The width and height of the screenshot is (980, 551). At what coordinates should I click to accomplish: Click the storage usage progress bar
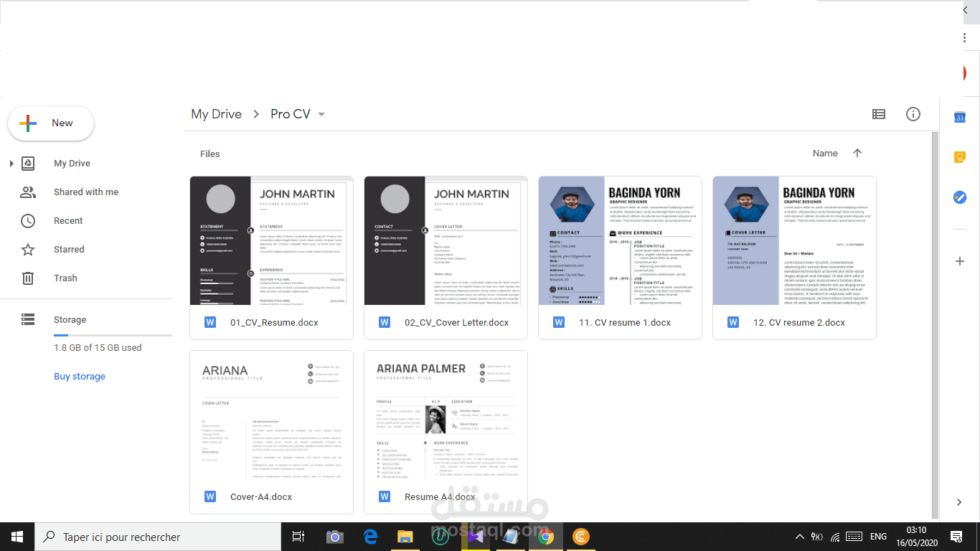(113, 335)
